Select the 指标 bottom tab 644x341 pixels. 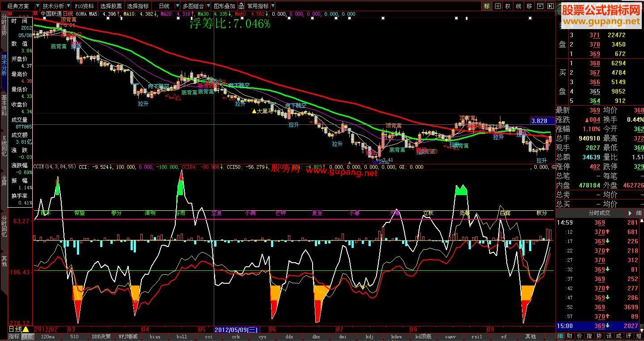14,337
